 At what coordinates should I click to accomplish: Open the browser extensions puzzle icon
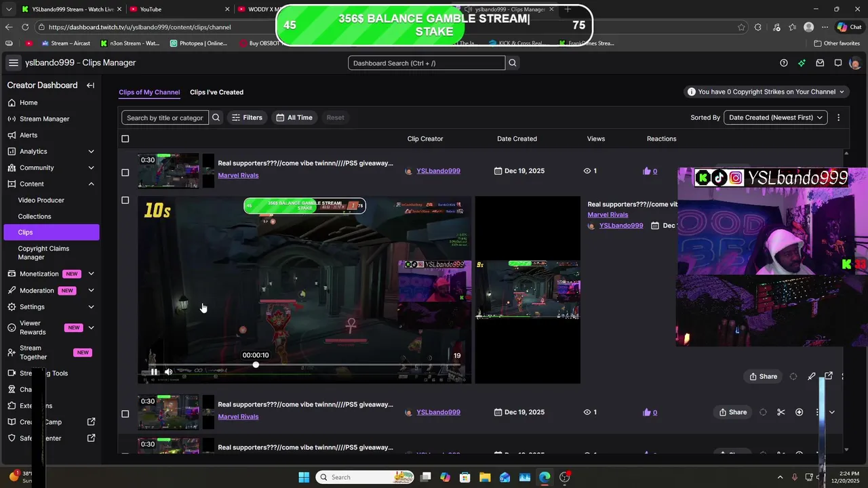pos(758,27)
